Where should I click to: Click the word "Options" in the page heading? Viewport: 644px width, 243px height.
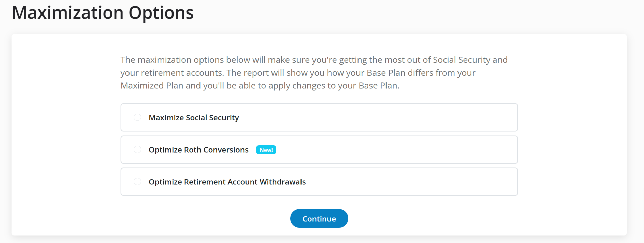[161, 13]
